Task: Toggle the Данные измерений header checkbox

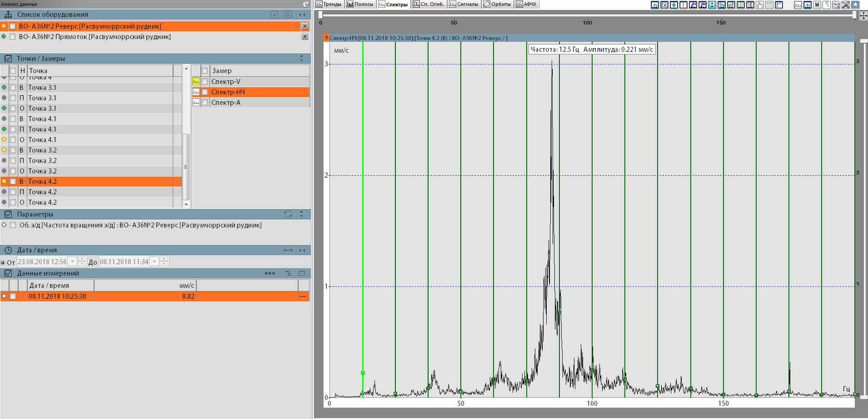Action: [8, 273]
